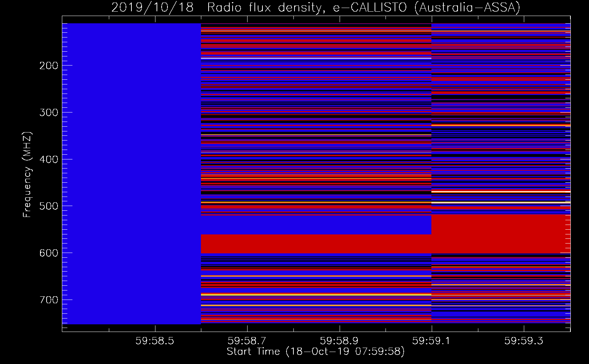589x364 pixels.
Task: Click the 59:58.7 time tick label
Action: tap(247, 341)
